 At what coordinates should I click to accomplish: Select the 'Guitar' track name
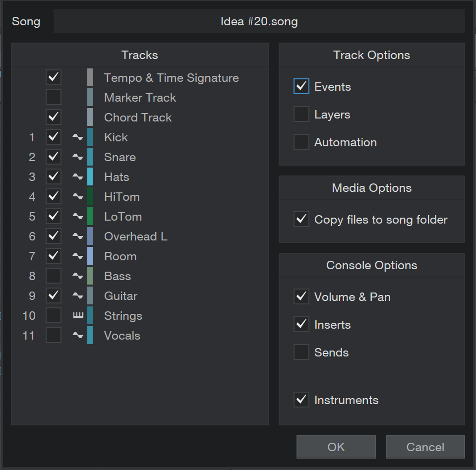pyautogui.click(x=121, y=296)
